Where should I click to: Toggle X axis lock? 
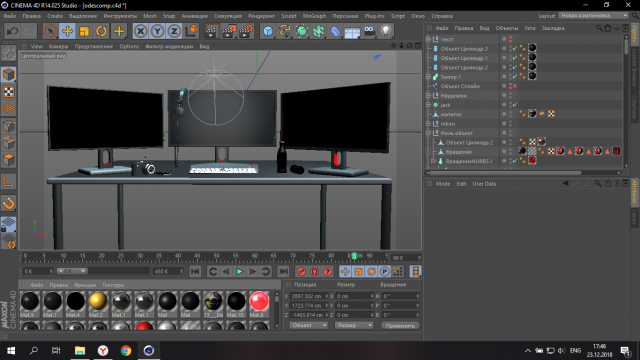coord(140,31)
